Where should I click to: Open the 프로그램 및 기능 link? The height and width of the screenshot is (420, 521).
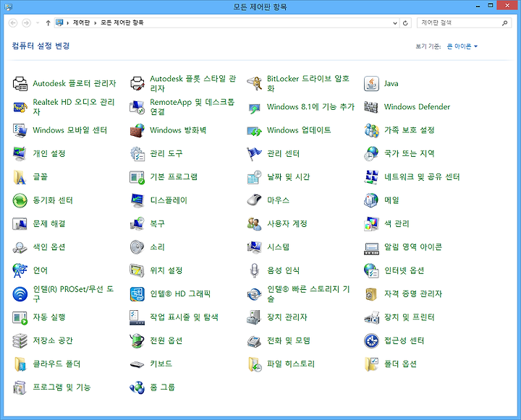coord(62,387)
